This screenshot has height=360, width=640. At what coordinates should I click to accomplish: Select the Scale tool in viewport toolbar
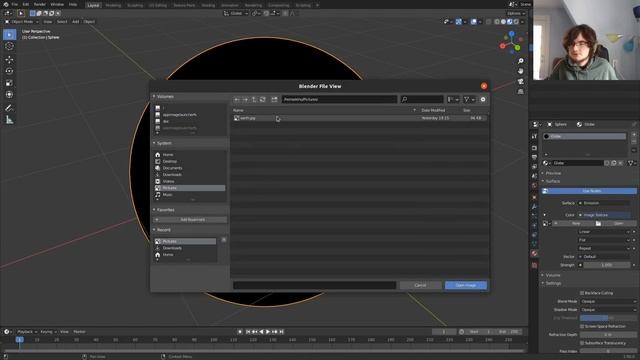coord(9,83)
